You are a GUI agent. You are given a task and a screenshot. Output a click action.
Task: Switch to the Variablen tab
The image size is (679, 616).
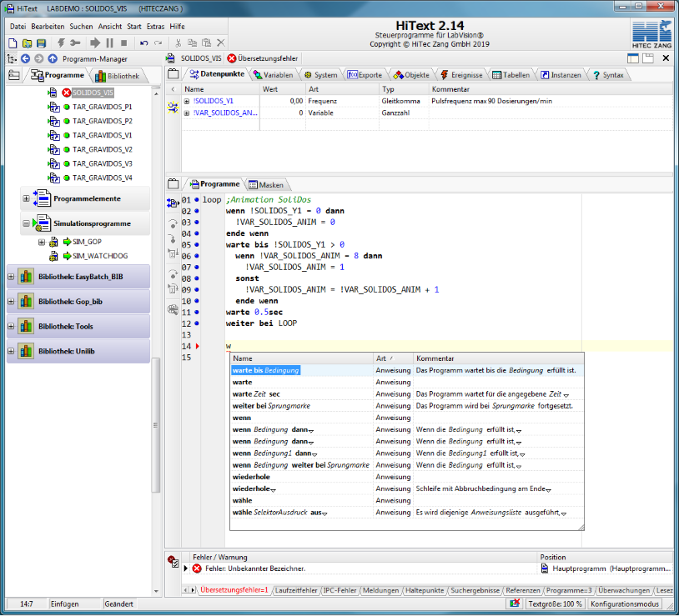[x=274, y=75]
